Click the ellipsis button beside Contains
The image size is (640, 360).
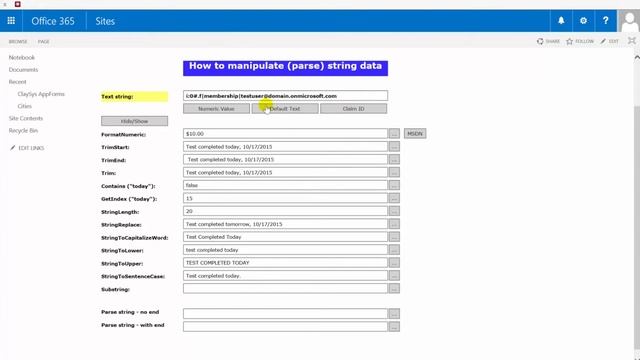(x=394, y=185)
